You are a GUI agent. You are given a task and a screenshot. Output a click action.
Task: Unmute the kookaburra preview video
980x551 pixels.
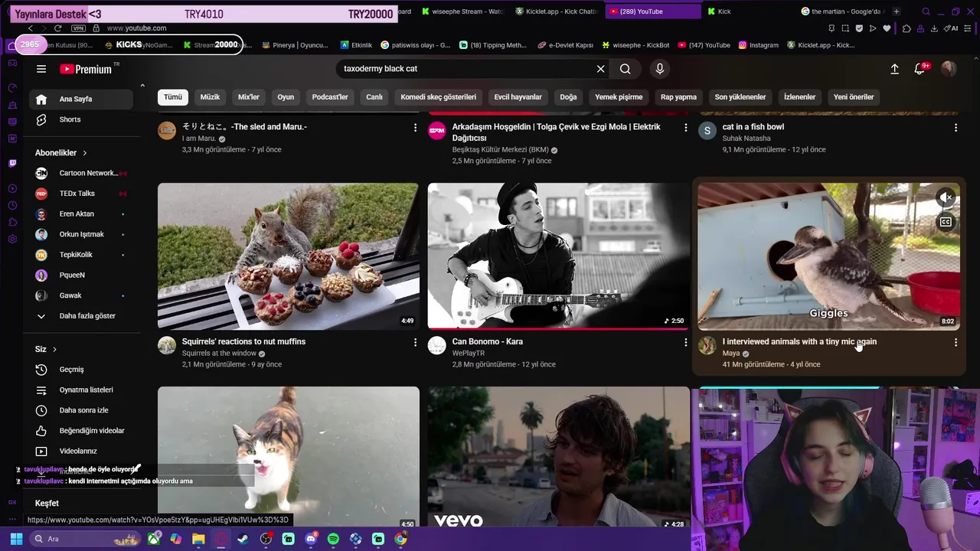point(946,197)
